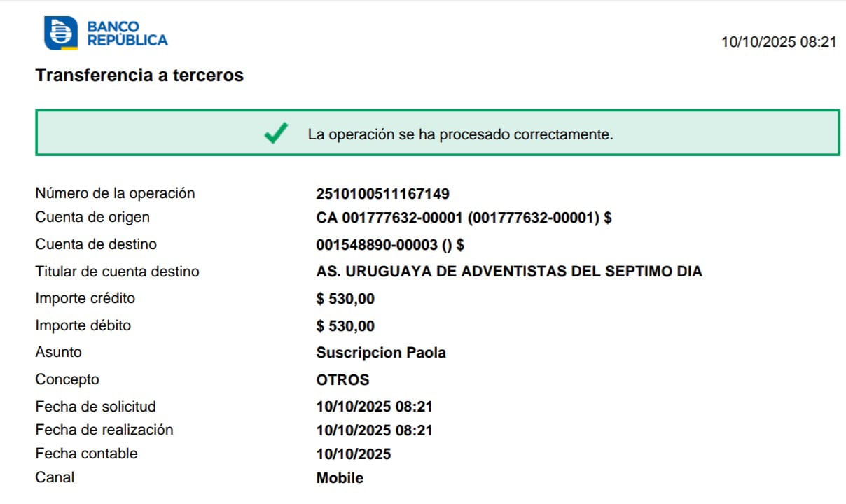Click the timestamp in the top-right header
846x504 pixels.
[779, 42]
